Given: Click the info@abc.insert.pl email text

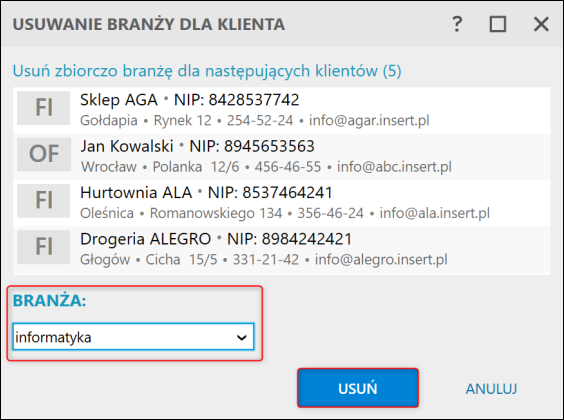Looking at the screenshot, I should 394,167.
